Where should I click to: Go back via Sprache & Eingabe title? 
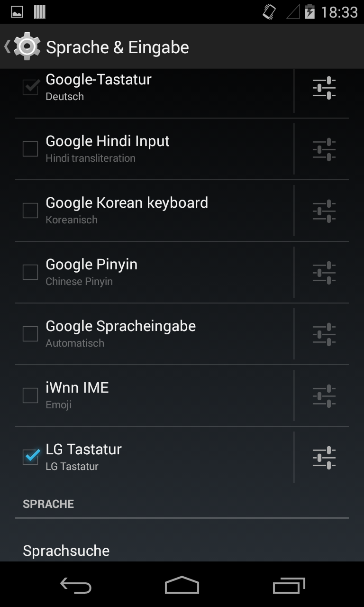click(x=117, y=47)
